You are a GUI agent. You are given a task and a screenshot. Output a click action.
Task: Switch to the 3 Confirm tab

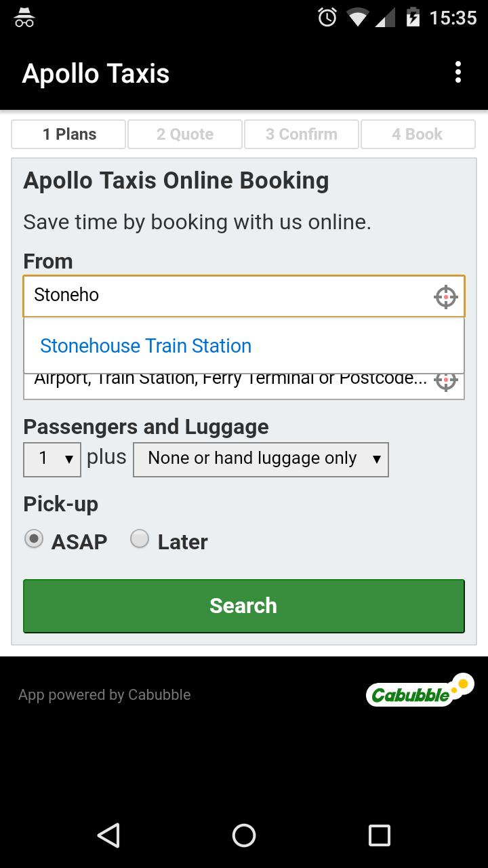(x=302, y=134)
